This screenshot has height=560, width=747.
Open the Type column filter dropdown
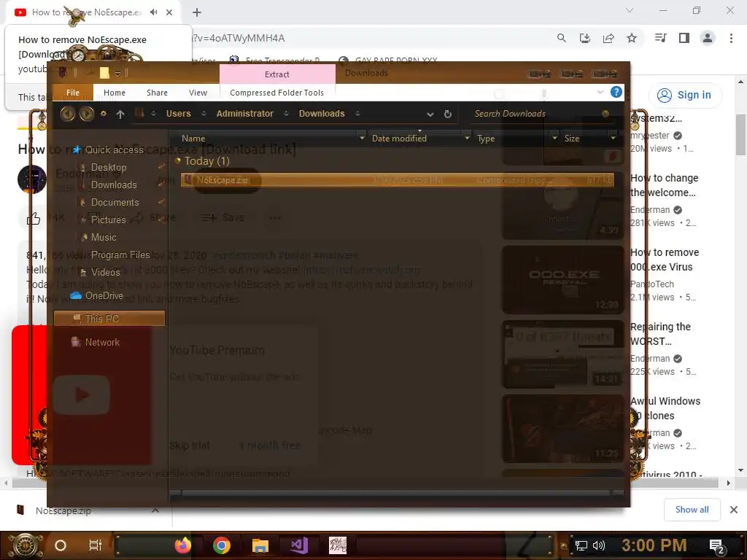(x=554, y=138)
